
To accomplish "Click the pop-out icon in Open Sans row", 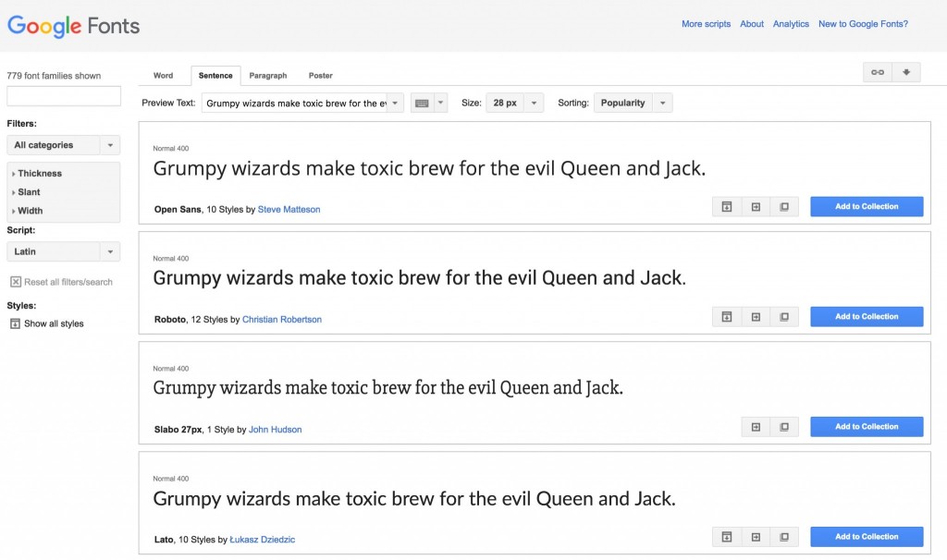I will point(784,207).
